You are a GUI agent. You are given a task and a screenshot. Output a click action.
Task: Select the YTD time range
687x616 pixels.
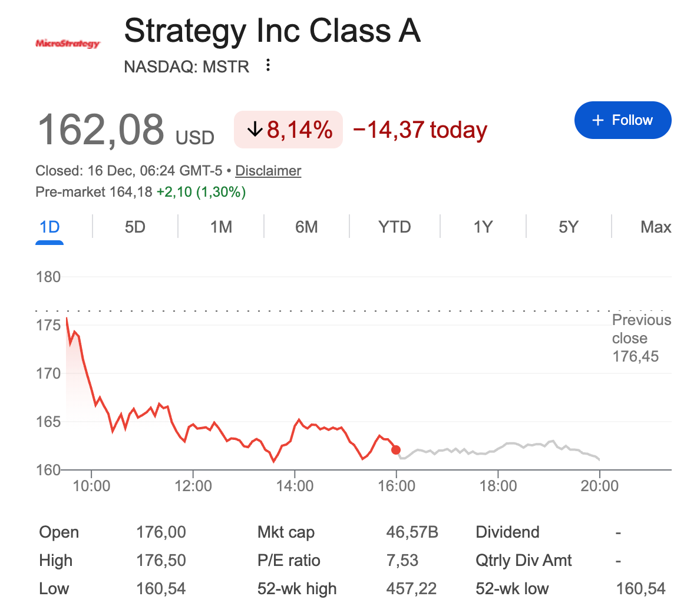[394, 227]
